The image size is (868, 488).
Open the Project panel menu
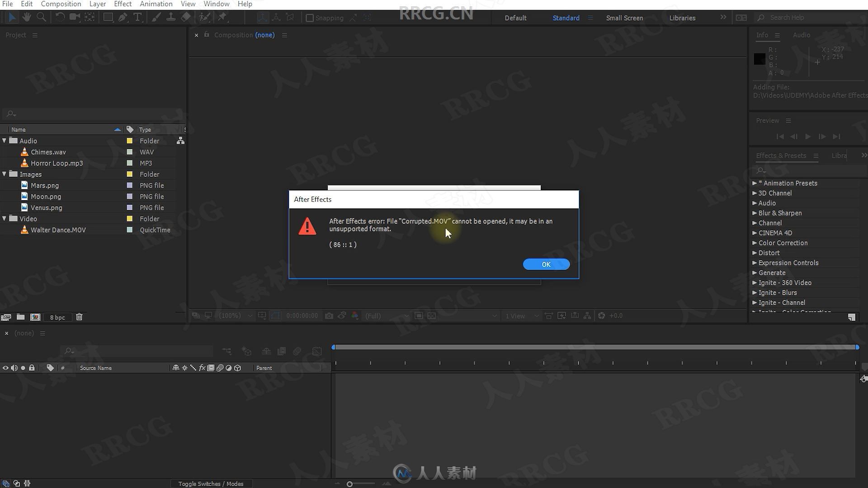pos(35,35)
